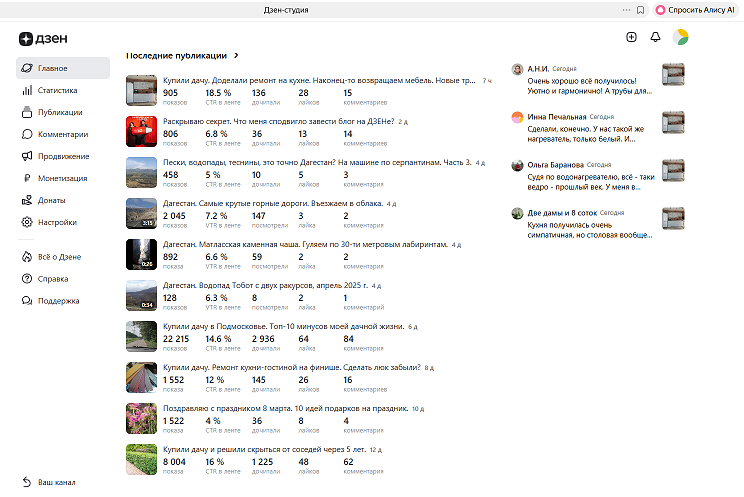Click the Комментарии bubble icon
This screenshot has width=744, height=497.
pyautogui.click(x=27, y=134)
